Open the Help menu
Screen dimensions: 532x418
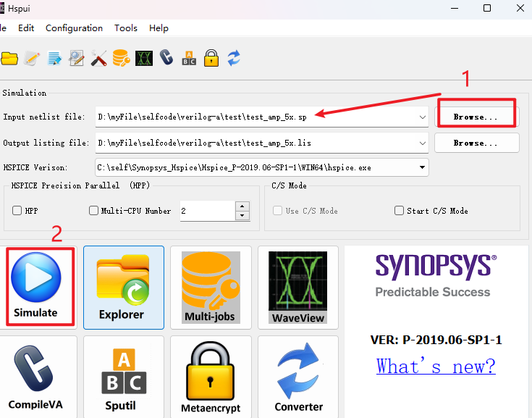pyautogui.click(x=159, y=28)
